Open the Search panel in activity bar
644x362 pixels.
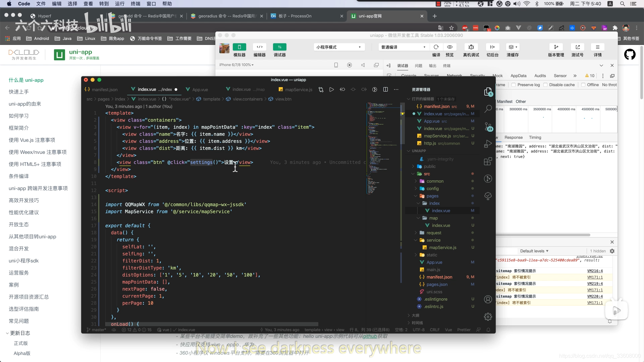(x=488, y=109)
